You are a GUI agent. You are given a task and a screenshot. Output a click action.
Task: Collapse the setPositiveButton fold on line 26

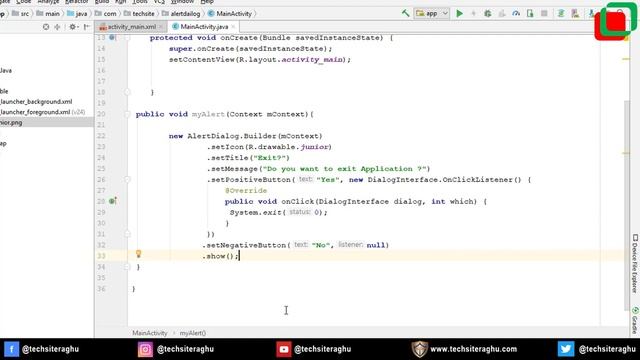127,180
